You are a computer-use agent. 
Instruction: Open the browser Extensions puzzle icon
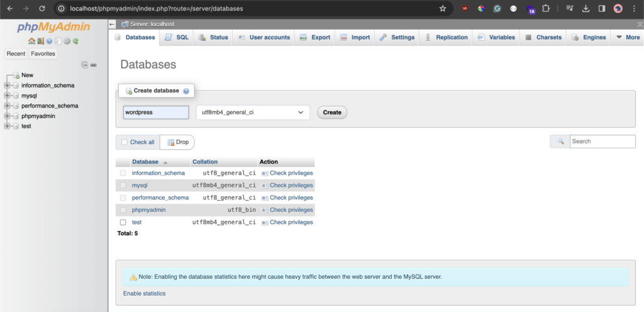(x=545, y=8)
